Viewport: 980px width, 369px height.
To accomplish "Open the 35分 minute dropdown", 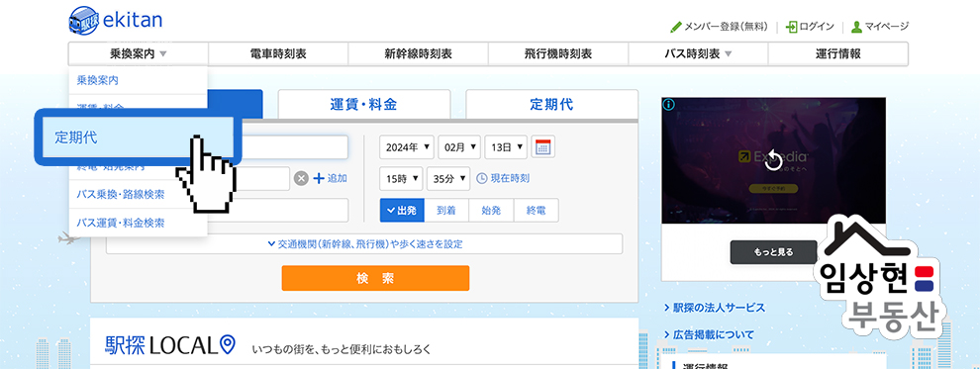I will point(448,179).
